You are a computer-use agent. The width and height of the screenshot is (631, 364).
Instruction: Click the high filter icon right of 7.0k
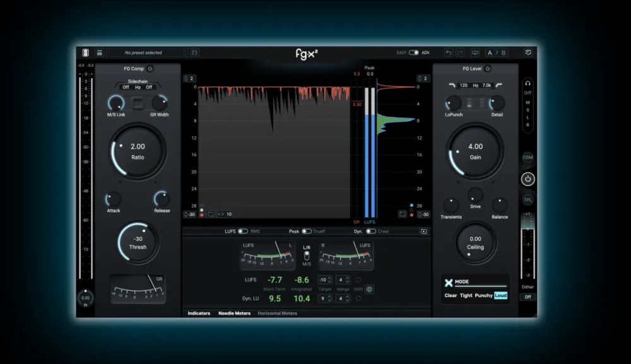[499, 85]
